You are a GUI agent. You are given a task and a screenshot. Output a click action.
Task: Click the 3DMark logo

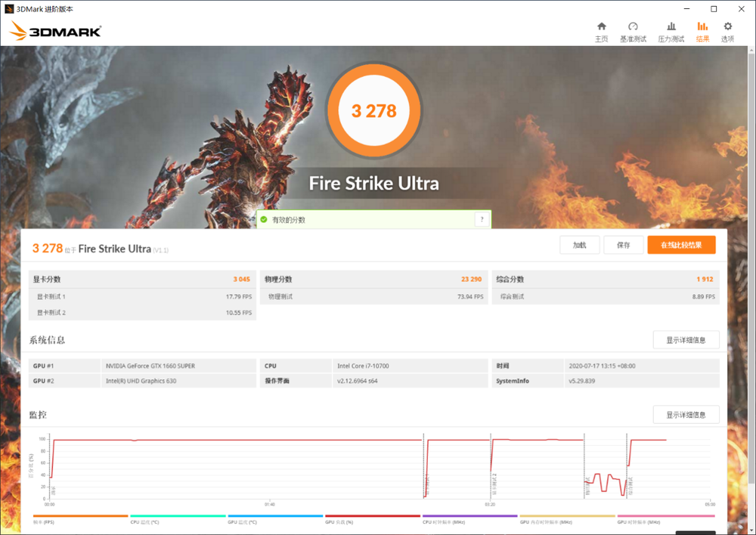click(x=55, y=31)
